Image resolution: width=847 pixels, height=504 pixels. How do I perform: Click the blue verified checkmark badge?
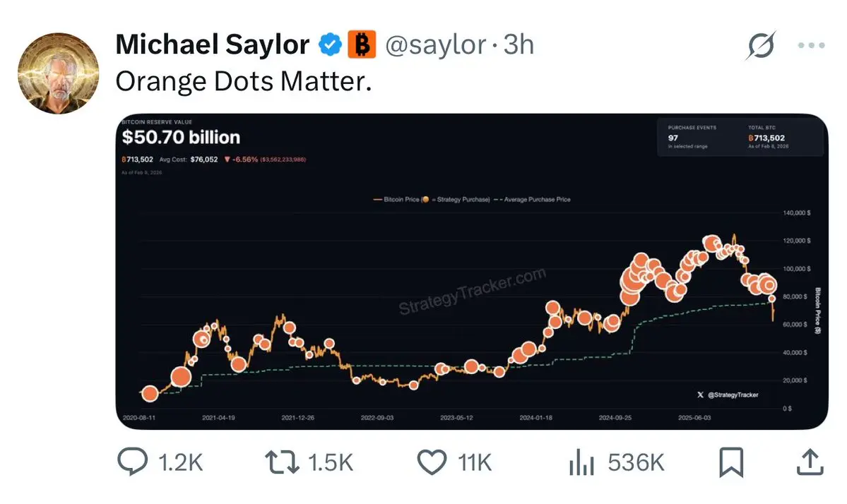click(x=329, y=44)
